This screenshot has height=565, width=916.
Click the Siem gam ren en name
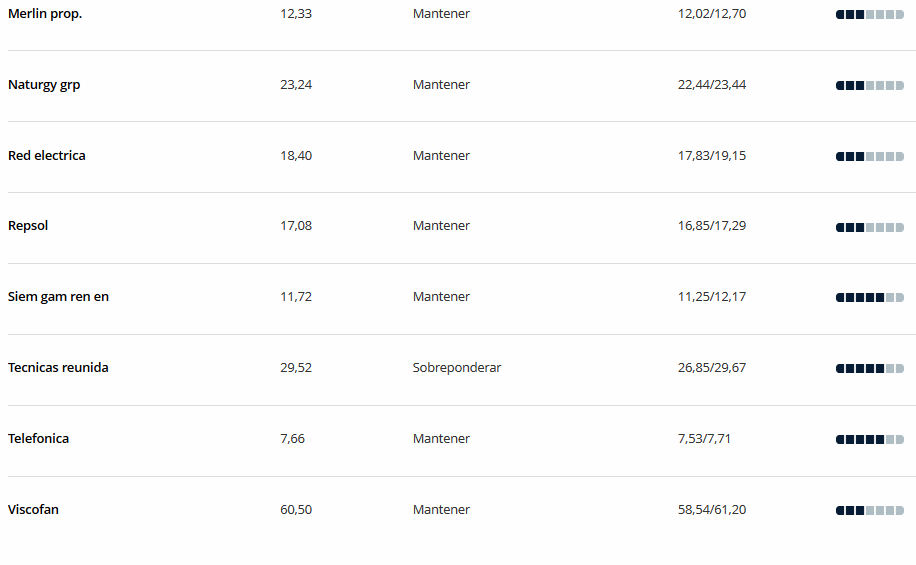point(58,297)
